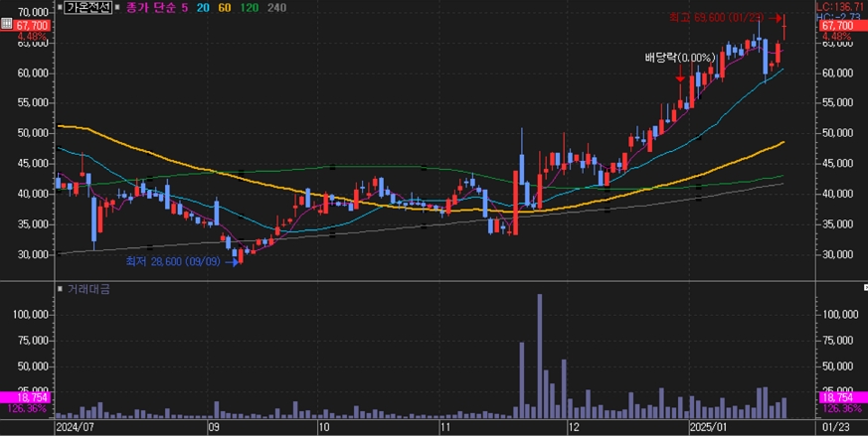Click the small square marker before 종가 단순

[x=117, y=8]
